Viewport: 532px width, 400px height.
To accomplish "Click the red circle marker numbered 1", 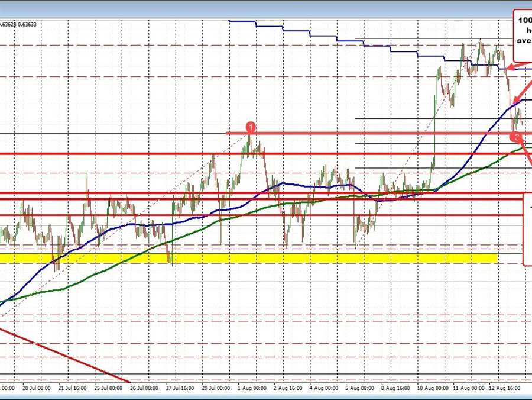I will pos(251,127).
